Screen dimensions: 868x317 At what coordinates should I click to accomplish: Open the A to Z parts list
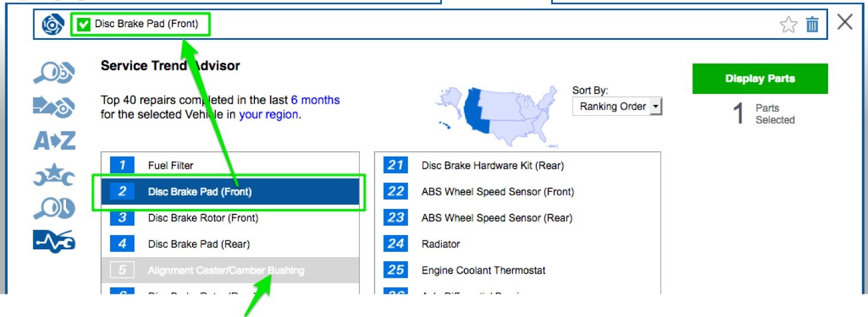(54, 141)
